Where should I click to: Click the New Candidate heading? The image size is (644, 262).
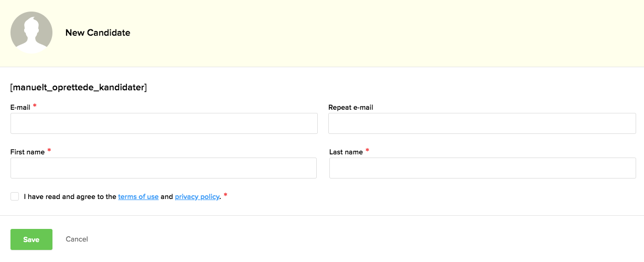98,33
